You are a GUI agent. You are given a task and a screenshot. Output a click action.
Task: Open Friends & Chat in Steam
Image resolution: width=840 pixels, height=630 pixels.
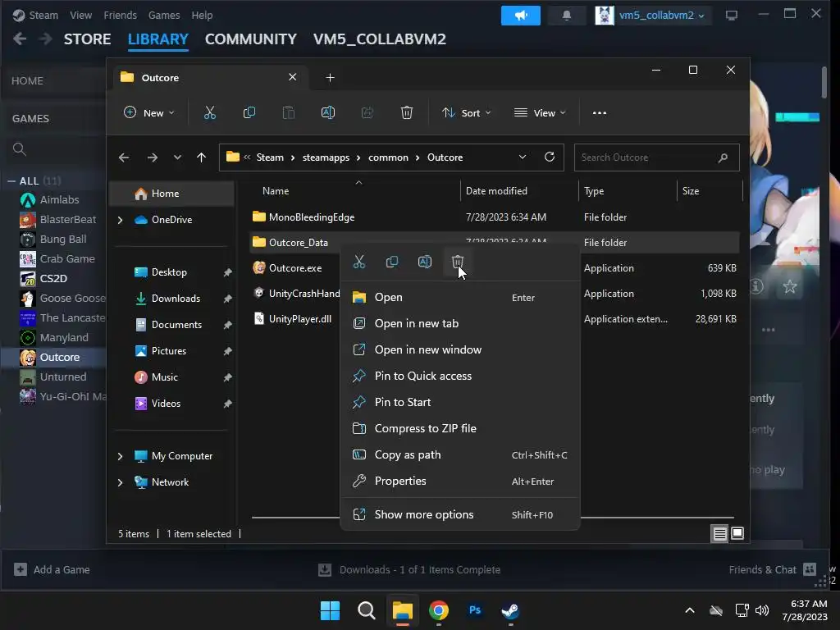(x=772, y=569)
